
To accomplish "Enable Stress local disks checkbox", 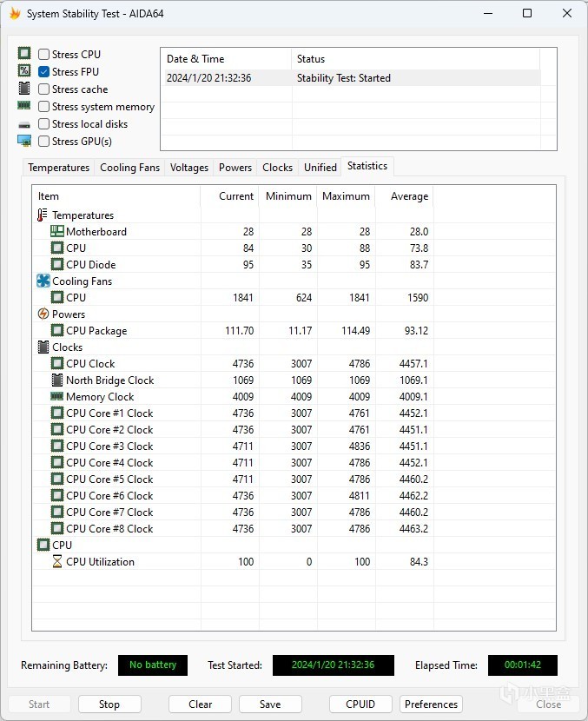I will coord(43,124).
